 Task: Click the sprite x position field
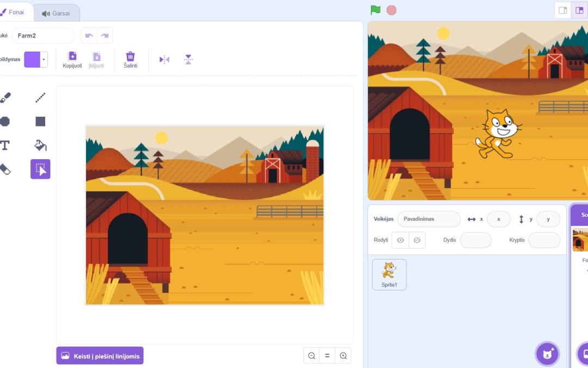tap(498, 219)
